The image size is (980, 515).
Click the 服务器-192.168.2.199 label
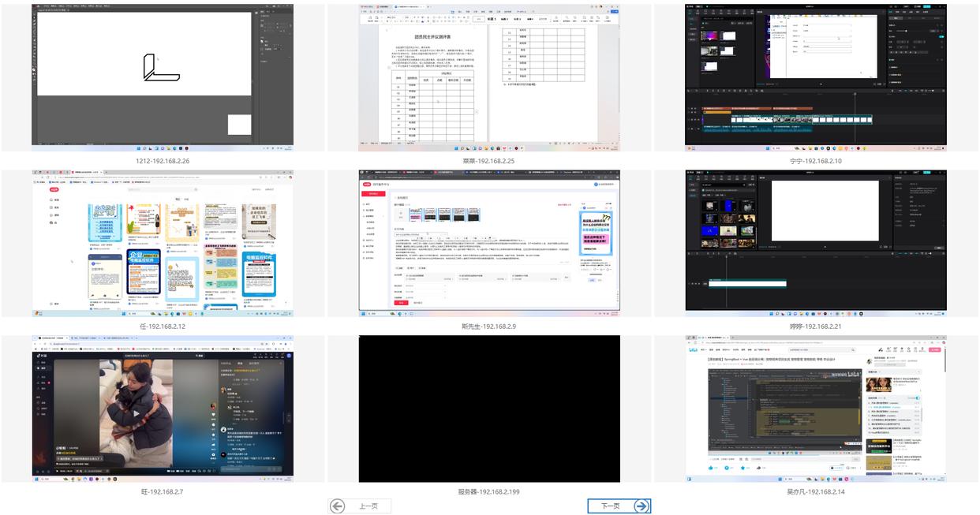pyautogui.click(x=489, y=491)
